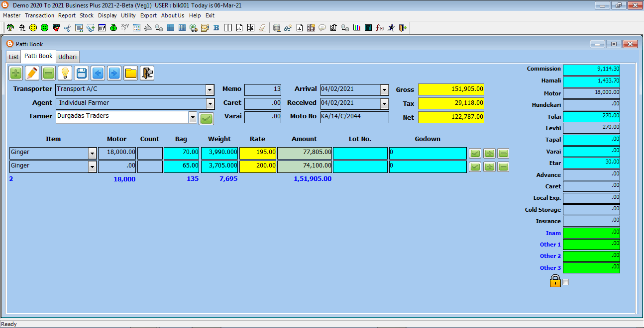Click the yellow folder icon
The width and height of the screenshot is (644, 328).
coord(130,74)
